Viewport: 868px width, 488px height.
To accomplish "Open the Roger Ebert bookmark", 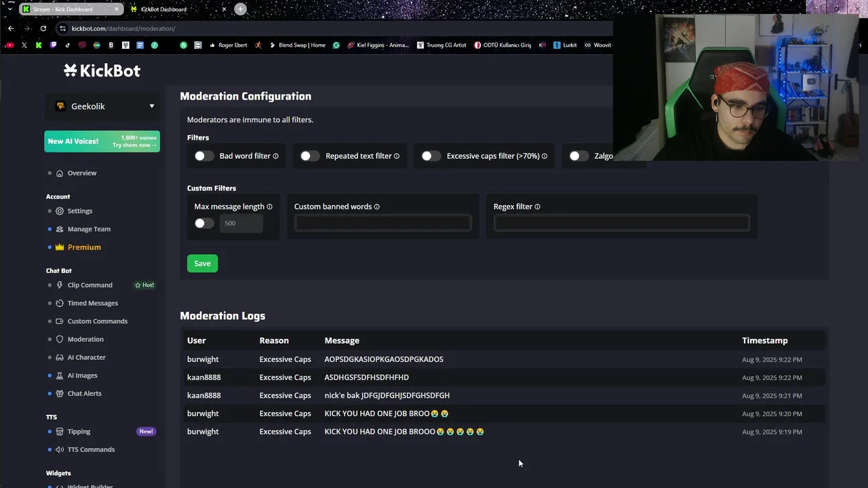I will [228, 45].
